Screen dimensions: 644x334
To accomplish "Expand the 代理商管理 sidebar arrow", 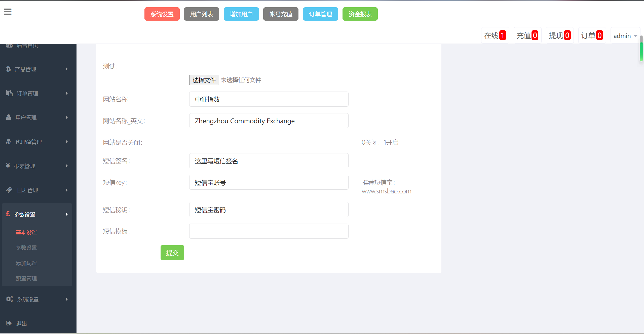I will click(x=67, y=142).
